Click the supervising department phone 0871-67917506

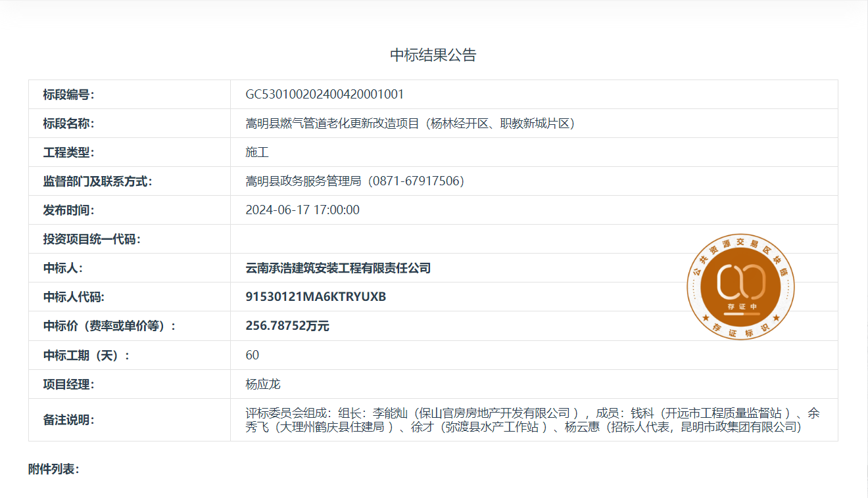418,181
